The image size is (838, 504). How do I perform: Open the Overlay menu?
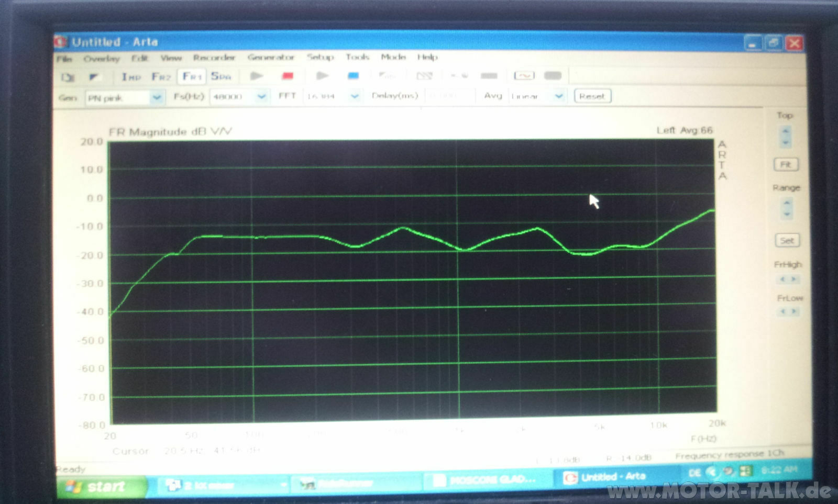(102, 59)
